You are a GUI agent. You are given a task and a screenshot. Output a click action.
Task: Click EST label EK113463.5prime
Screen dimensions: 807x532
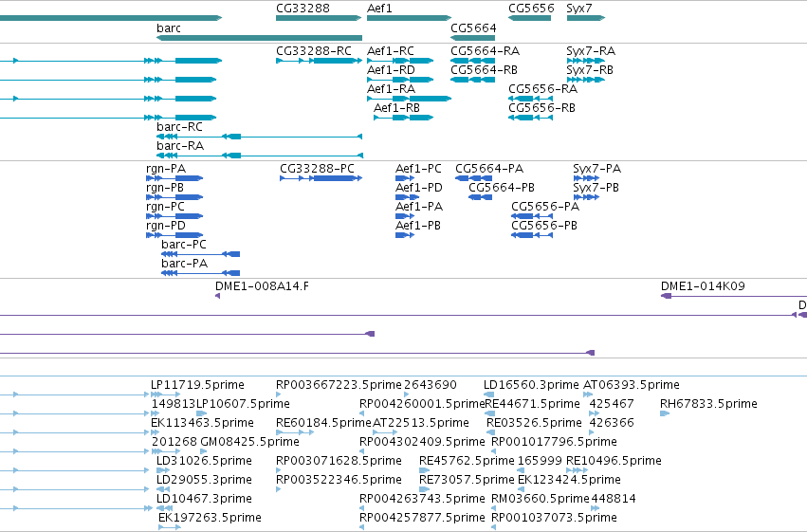(202, 423)
